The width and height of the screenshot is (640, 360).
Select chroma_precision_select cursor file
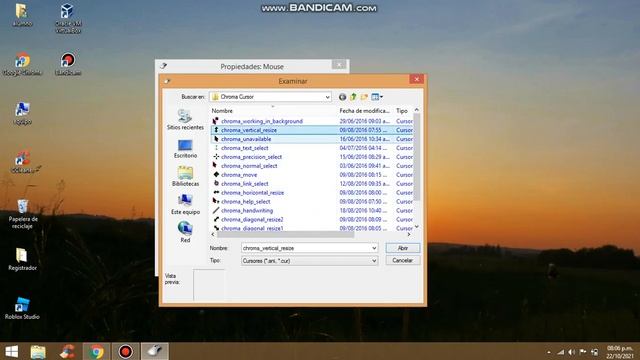[x=251, y=157]
